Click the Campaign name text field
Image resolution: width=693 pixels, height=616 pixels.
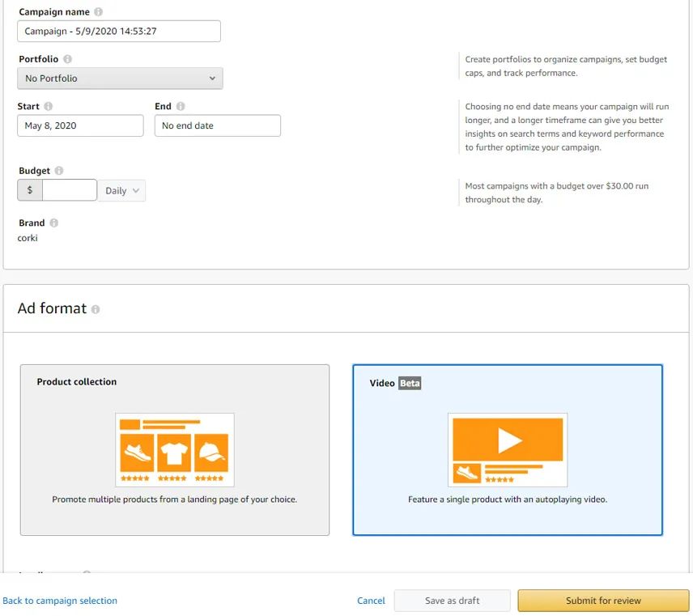[x=118, y=32]
